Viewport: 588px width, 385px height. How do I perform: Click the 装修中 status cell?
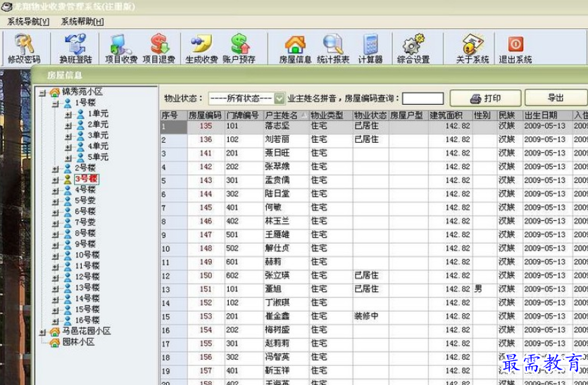[x=366, y=317]
